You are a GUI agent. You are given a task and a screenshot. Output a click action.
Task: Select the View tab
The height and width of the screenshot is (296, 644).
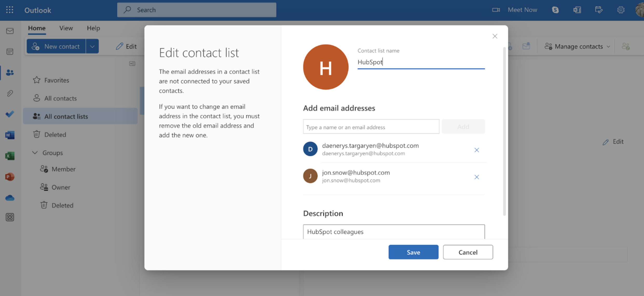coord(66,27)
